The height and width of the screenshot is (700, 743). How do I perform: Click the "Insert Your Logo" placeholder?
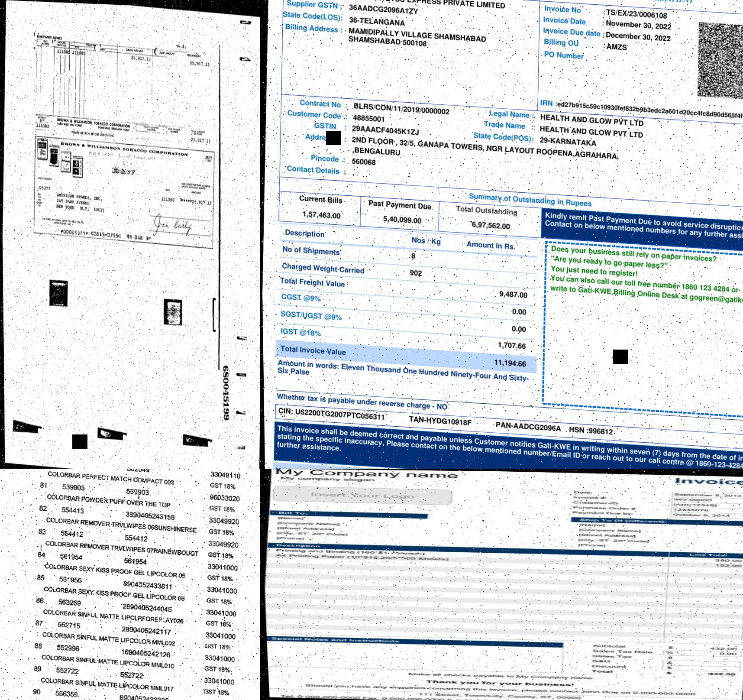click(362, 495)
